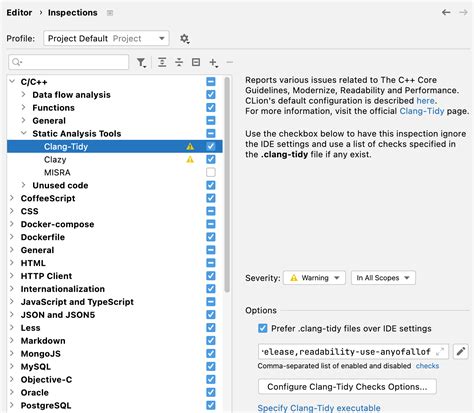
Task: Uncheck the MySQL checkbox
Action: click(x=211, y=366)
